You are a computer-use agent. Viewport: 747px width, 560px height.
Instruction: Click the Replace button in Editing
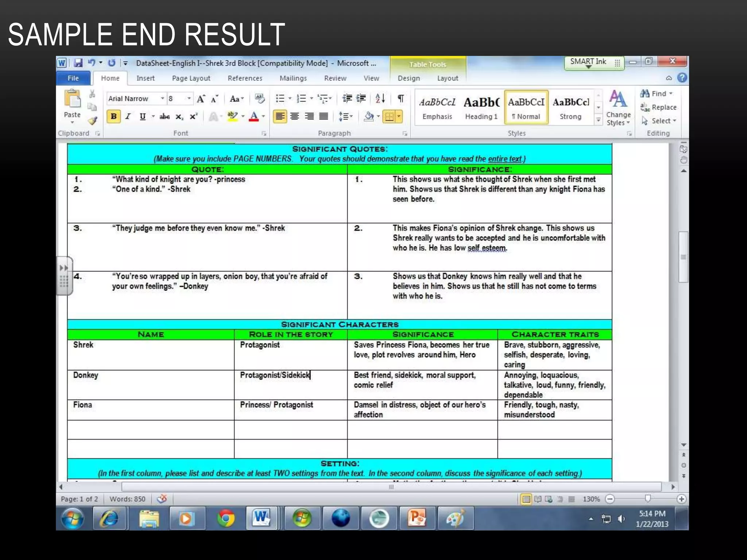pos(659,107)
